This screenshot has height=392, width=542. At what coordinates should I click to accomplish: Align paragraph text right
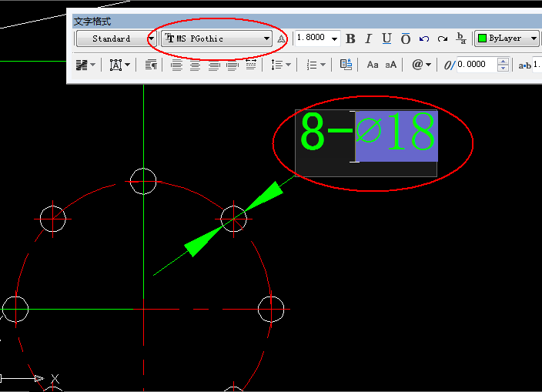tap(214, 65)
